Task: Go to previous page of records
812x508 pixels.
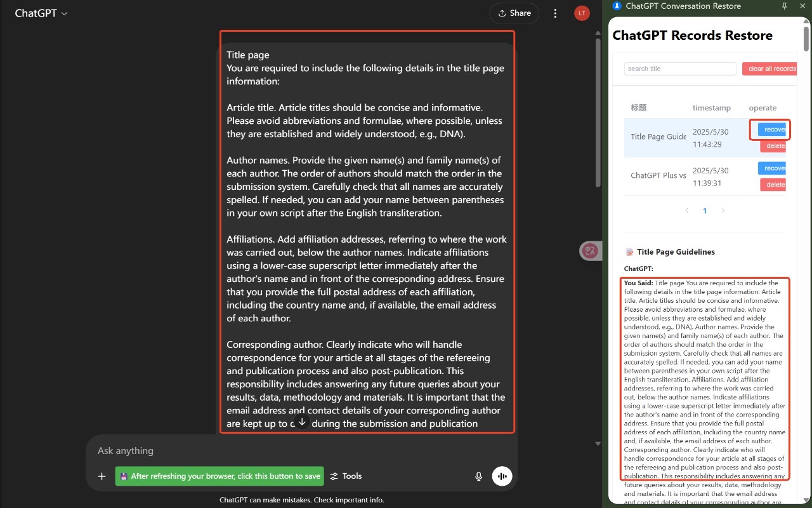Action: point(686,211)
